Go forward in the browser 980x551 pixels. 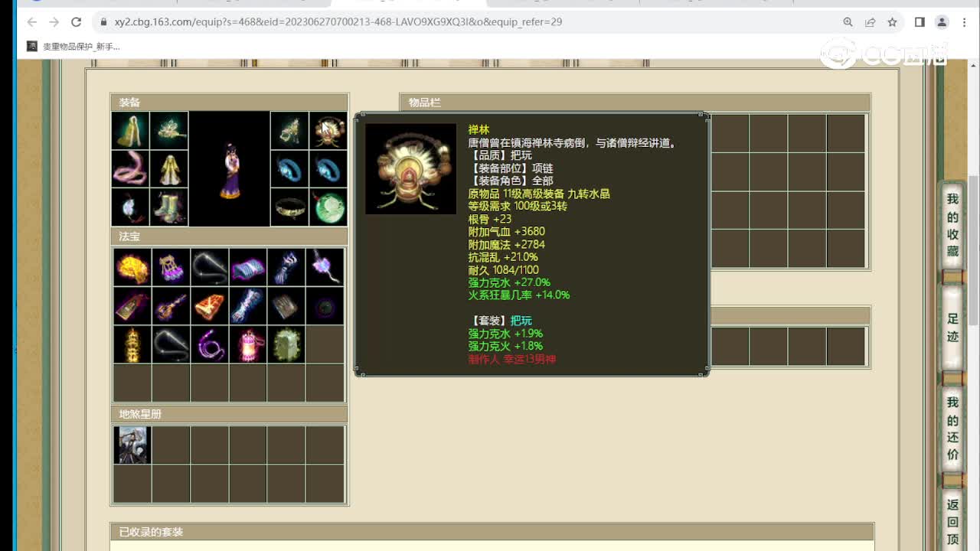click(54, 22)
